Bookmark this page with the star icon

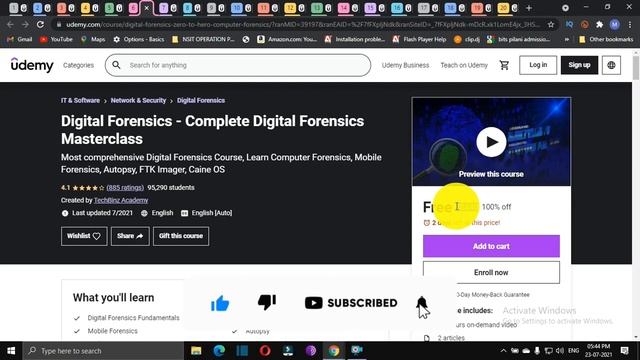tap(551, 24)
